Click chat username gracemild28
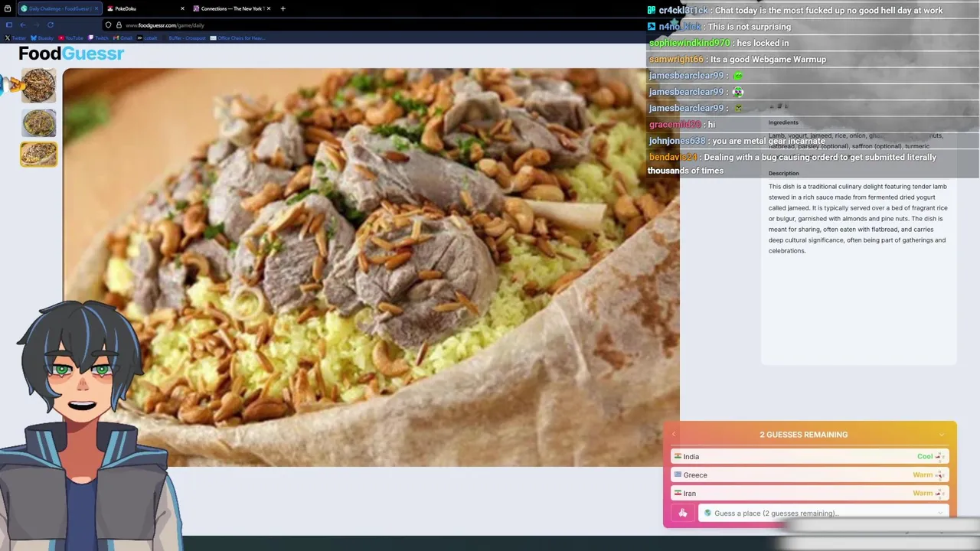The image size is (980, 551). (x=675, y=124)
